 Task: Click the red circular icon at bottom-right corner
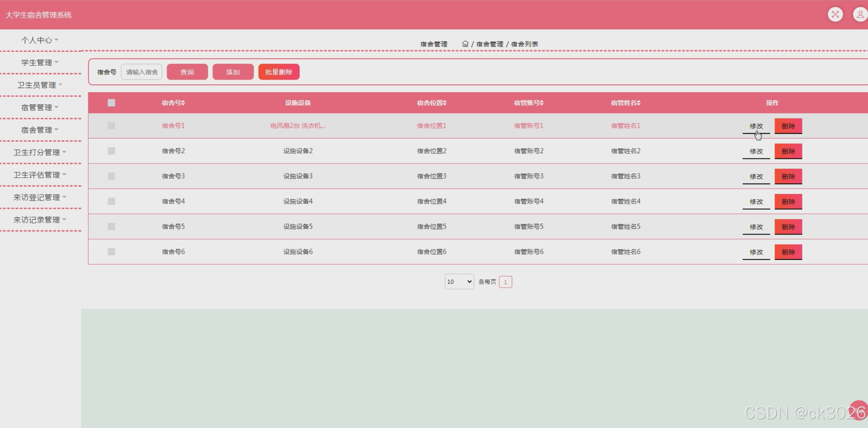pyautogui.click(x=859, y=410)
